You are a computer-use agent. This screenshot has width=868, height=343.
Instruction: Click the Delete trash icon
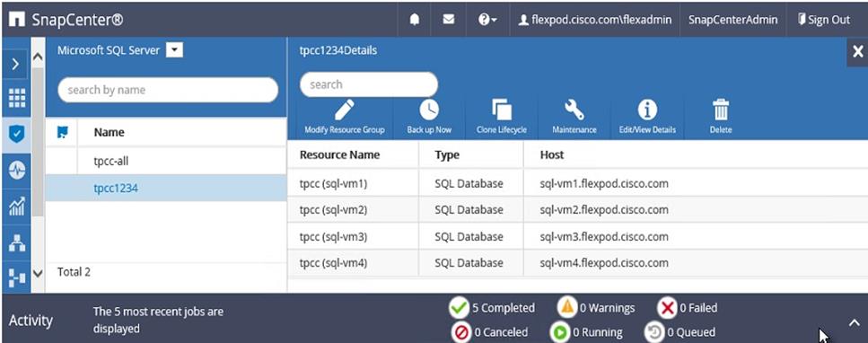[x=720, y=110]
